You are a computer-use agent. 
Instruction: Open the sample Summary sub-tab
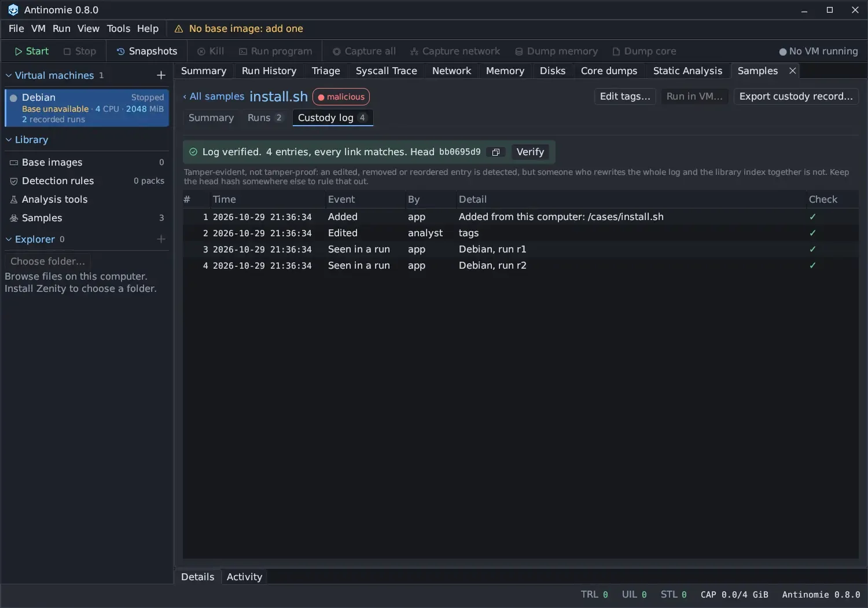[x=211, y=118]
